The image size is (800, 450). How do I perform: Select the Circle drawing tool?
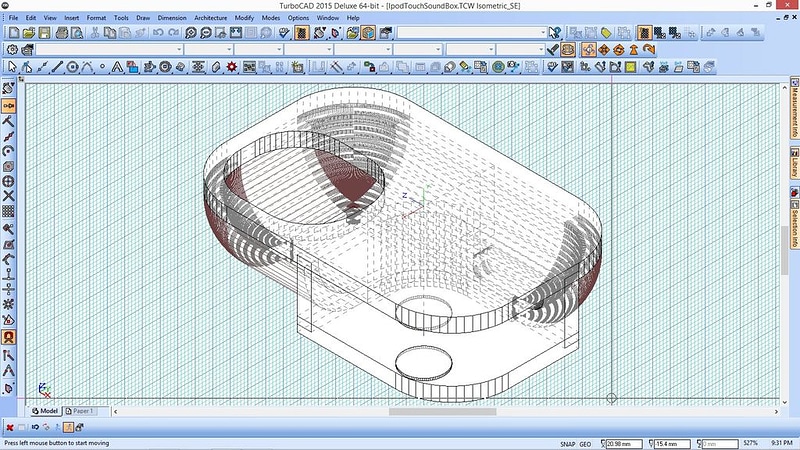pyautogui.click(x=72, y=67)
